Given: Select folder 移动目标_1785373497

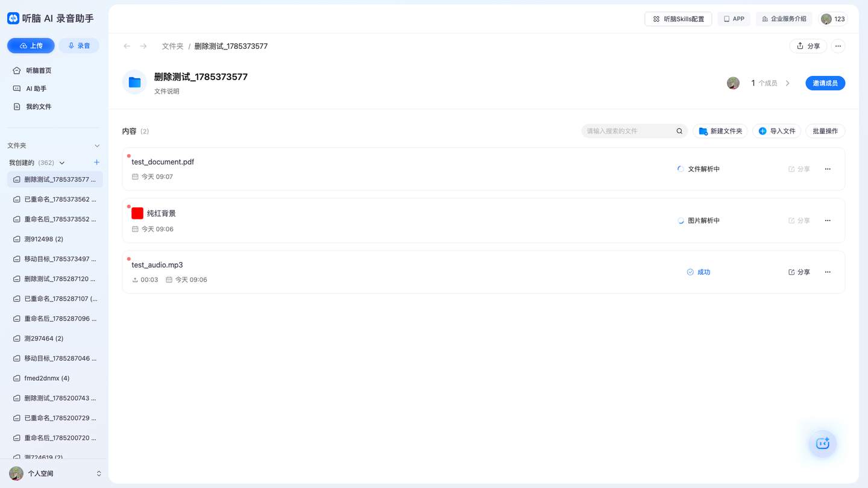Looking at the screenshot, I should 55,259.
